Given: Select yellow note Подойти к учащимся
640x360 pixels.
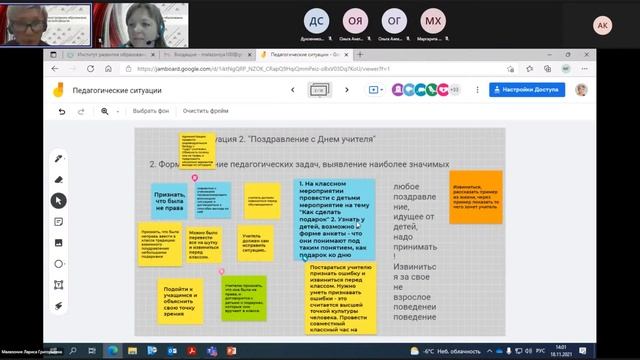Looking at the screenshot, I should (x=180, y=301).
